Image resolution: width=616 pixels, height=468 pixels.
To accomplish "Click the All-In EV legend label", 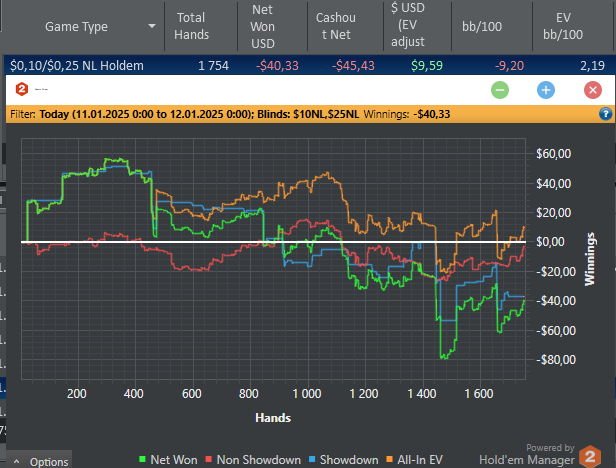I will click(x=420, y=459).
